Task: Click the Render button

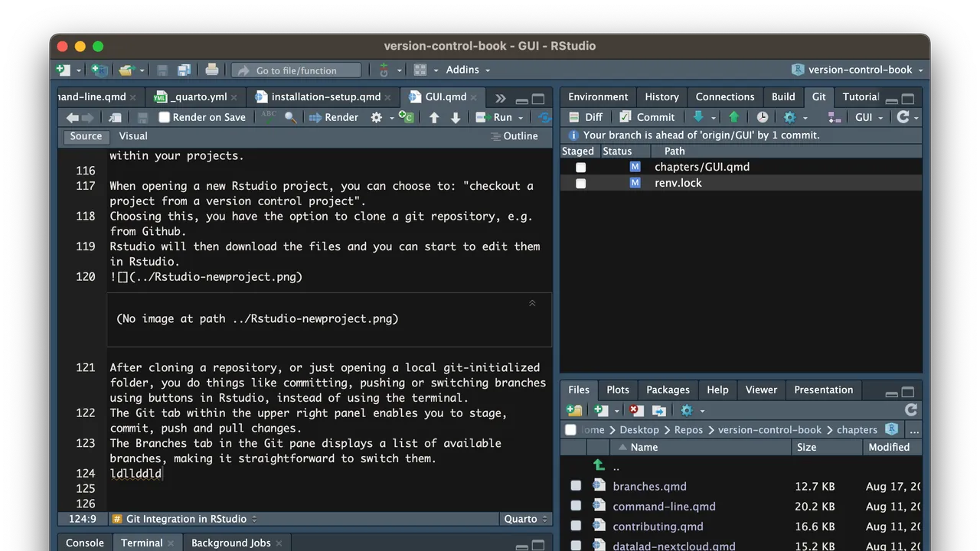Action: pyautogui.click(x=333, y=117)
